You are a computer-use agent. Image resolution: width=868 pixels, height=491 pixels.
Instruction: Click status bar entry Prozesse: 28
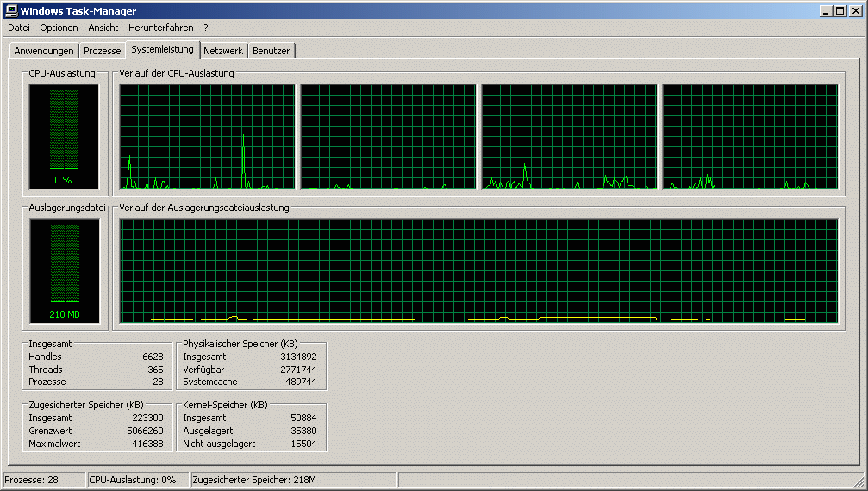click(44, 480)
